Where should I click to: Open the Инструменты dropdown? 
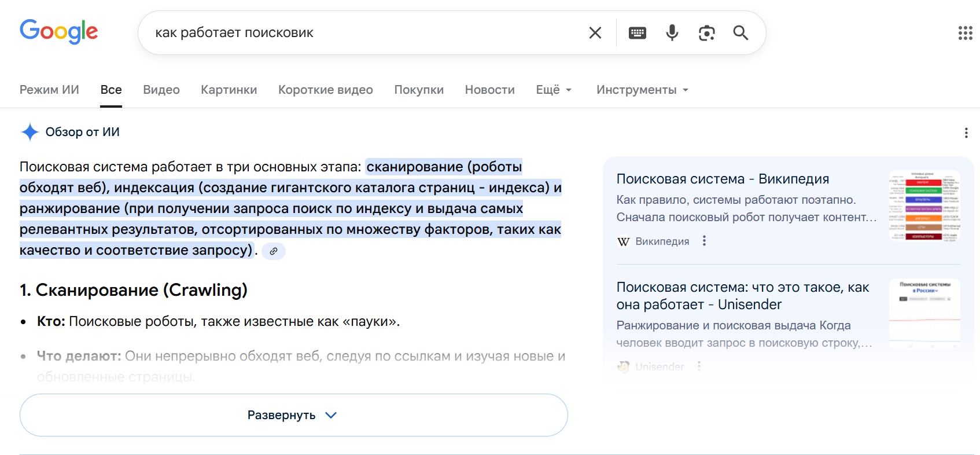pos(642,90)
